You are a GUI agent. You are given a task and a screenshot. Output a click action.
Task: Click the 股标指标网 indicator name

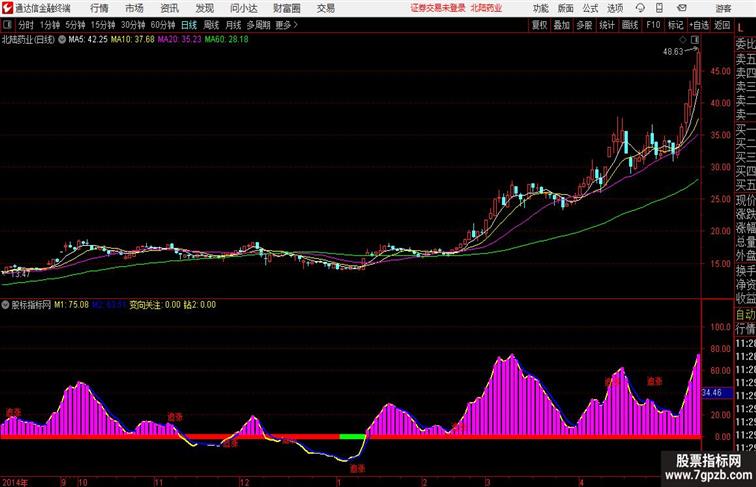click(x=31, y=305)
